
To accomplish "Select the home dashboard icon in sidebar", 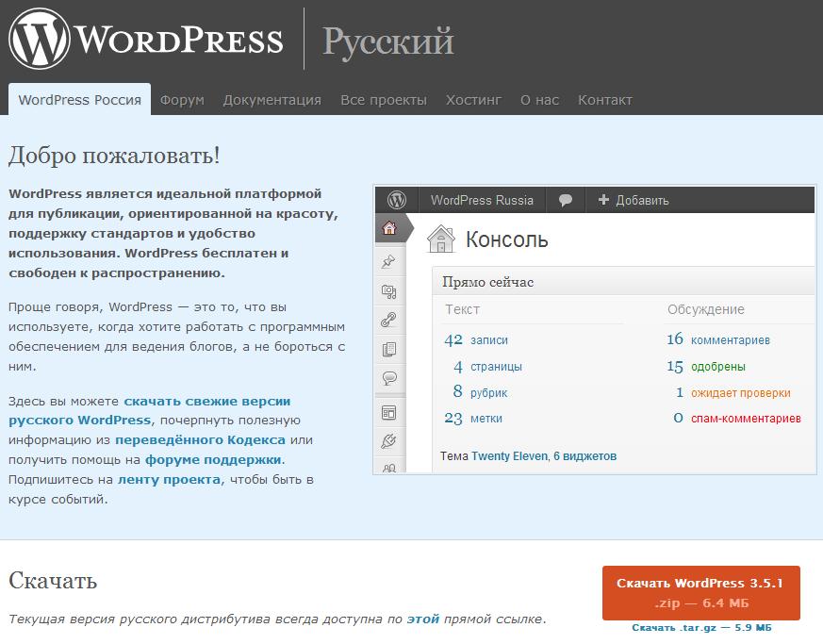I will click(389, 228).
